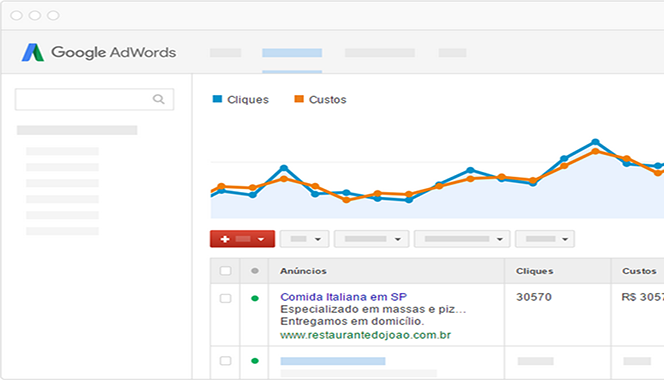Click green status dot beside Comida Italiana ad
Viewport: 664px width, 380px height.
click(255, 298)
